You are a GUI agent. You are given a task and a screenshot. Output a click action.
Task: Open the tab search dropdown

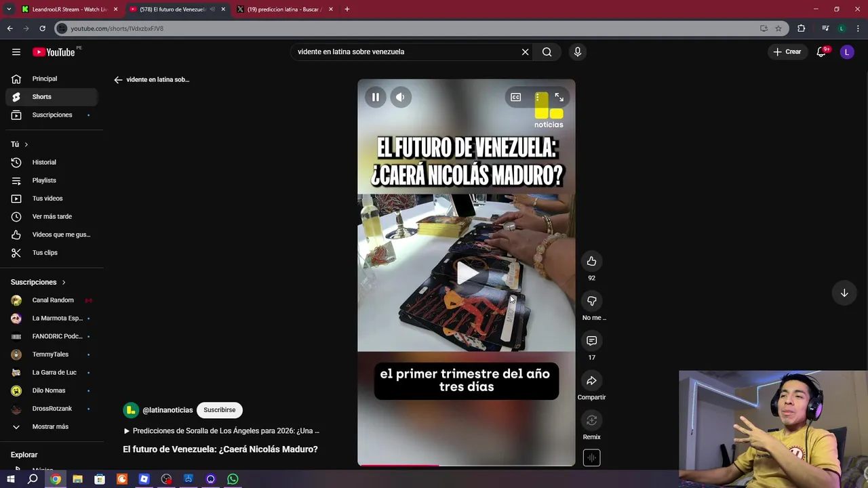(x=9, y=9)
